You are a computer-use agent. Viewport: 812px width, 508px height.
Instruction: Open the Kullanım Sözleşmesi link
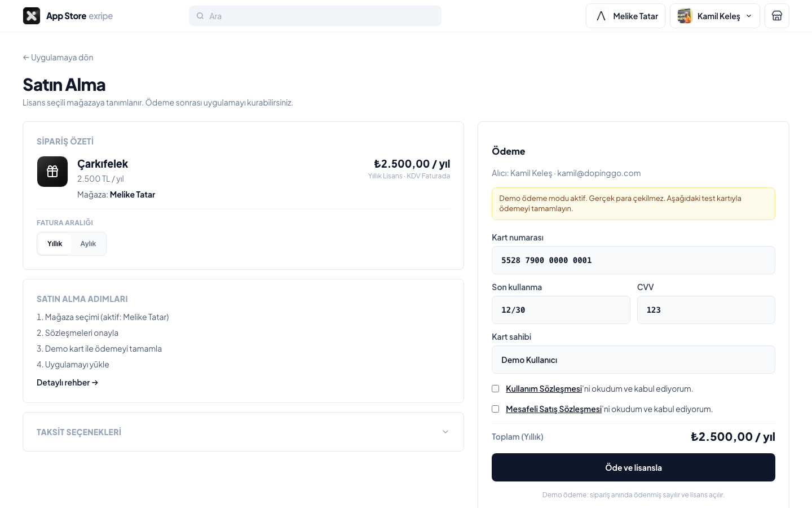544,389
